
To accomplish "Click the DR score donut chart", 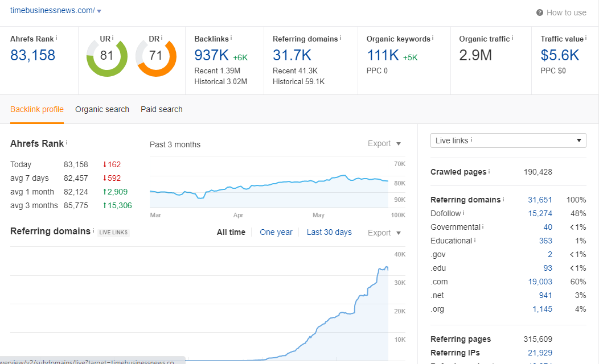I will click(155, 56).
